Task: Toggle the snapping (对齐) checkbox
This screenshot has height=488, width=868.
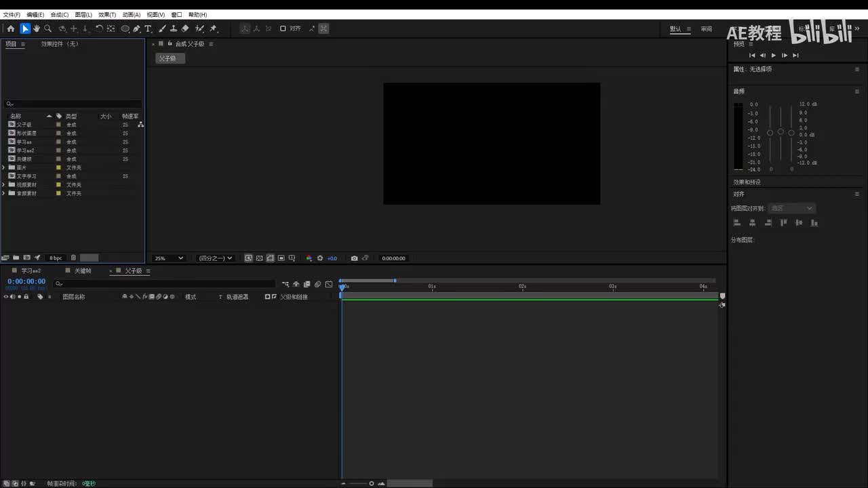Action: pos(283,28)
